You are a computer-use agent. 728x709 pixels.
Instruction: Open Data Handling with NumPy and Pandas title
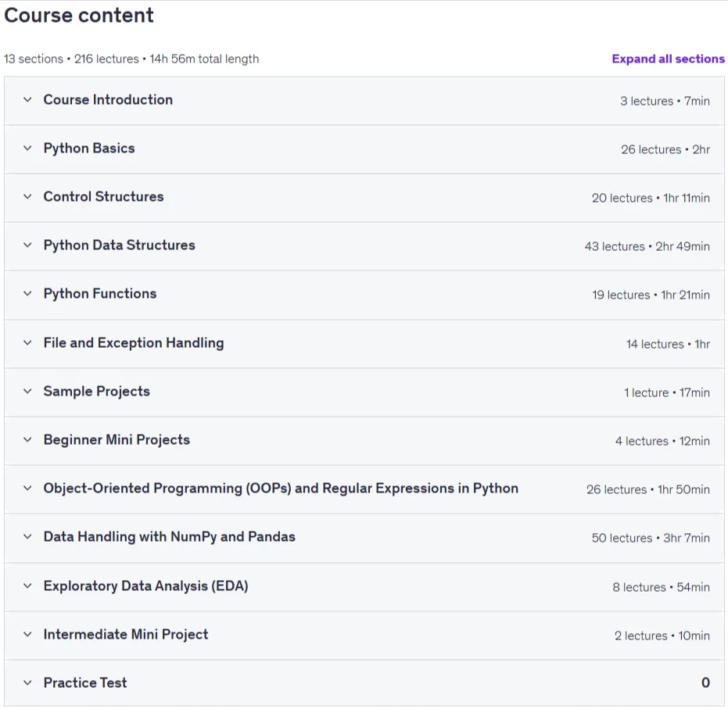tap(169, 537)
